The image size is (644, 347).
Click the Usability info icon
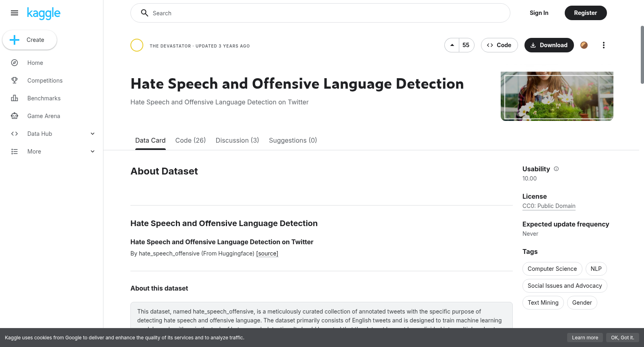pyautogui.click(x=556, y=169)
